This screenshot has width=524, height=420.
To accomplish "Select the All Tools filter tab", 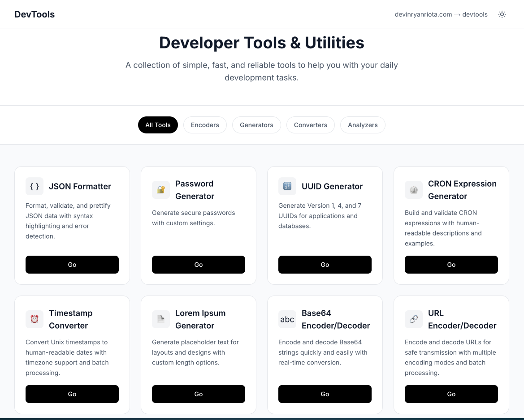I will (x=158, y=125).
